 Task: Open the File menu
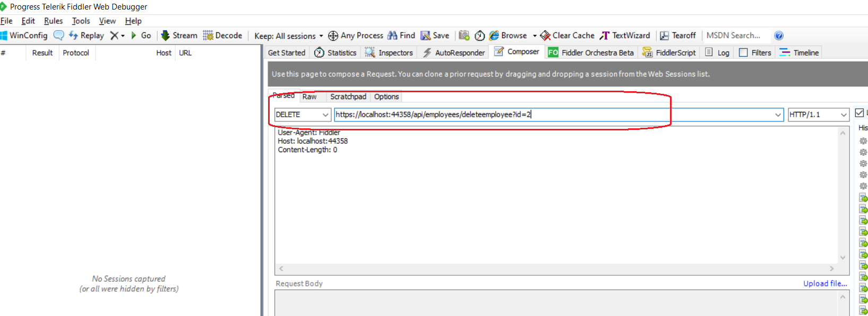6,21
